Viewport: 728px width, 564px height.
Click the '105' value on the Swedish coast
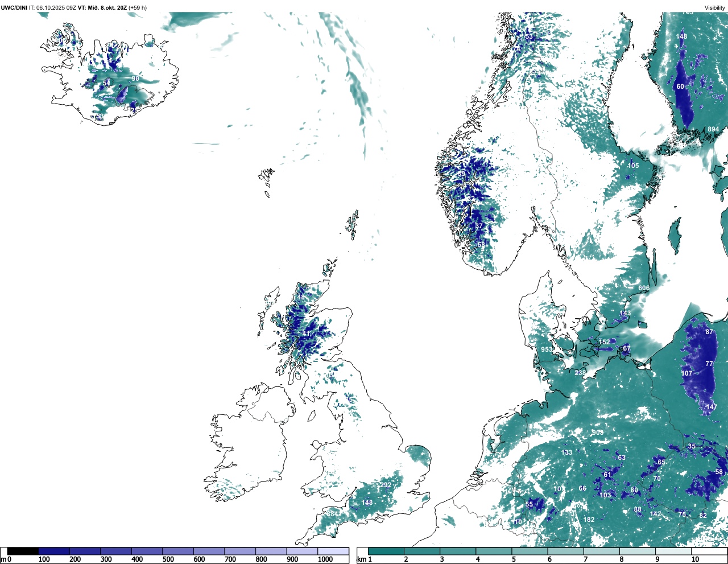pos(633,166)
